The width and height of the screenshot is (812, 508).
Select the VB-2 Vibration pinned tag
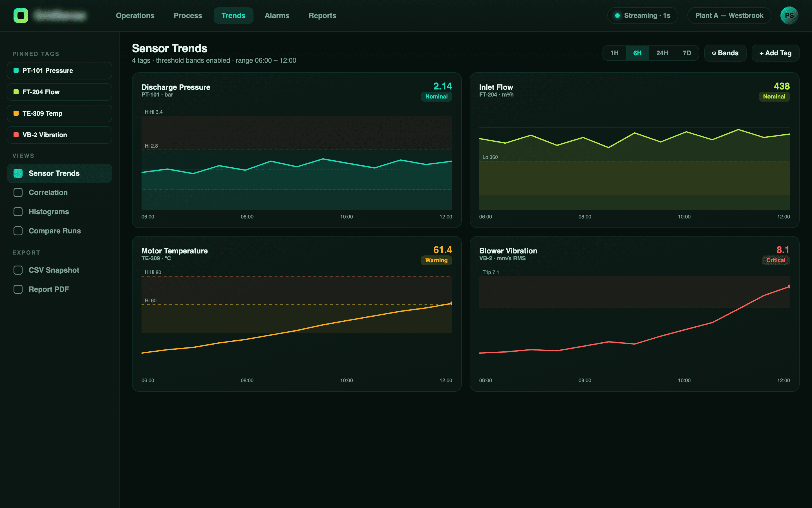(59, 135)
